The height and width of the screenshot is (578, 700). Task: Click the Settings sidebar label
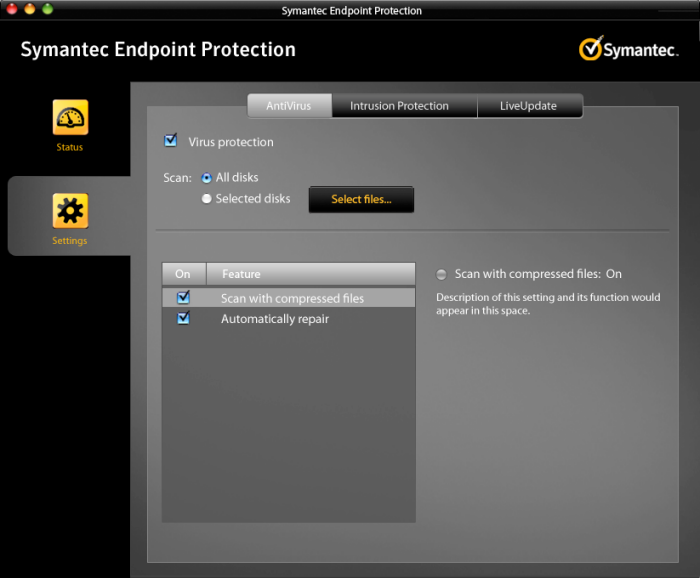pyautogui.click(x=70, y=241)
